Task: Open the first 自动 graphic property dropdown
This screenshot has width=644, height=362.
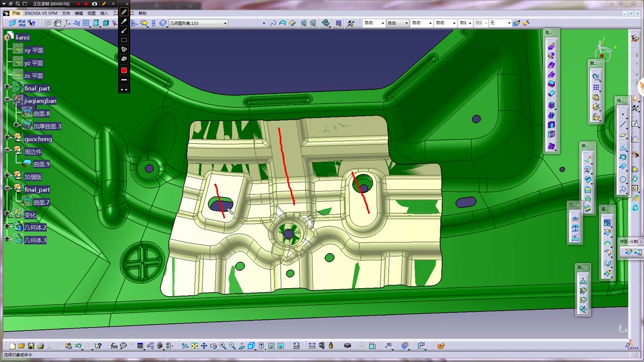Action: [382, 23]
